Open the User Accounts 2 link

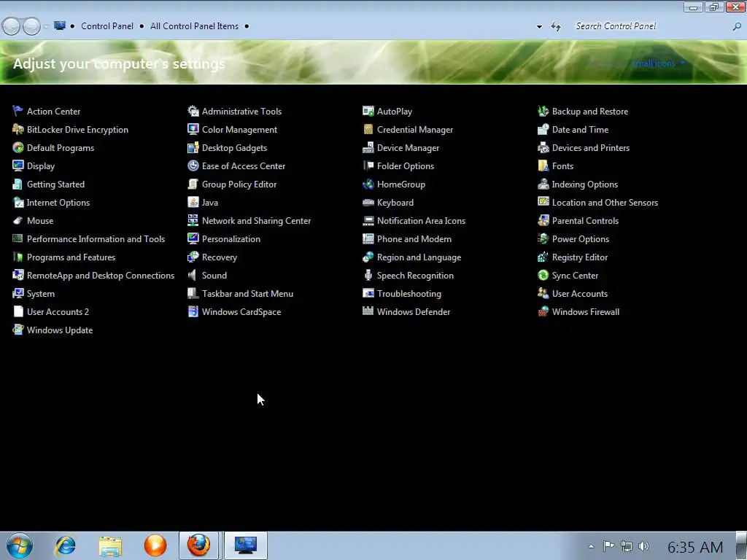[58, 312]
